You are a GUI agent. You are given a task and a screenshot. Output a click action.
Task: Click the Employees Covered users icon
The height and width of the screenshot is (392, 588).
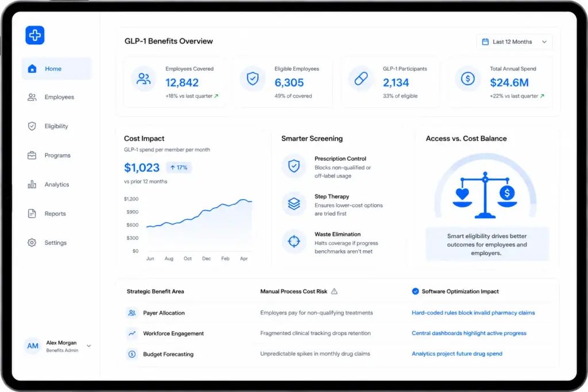point(144,79)
